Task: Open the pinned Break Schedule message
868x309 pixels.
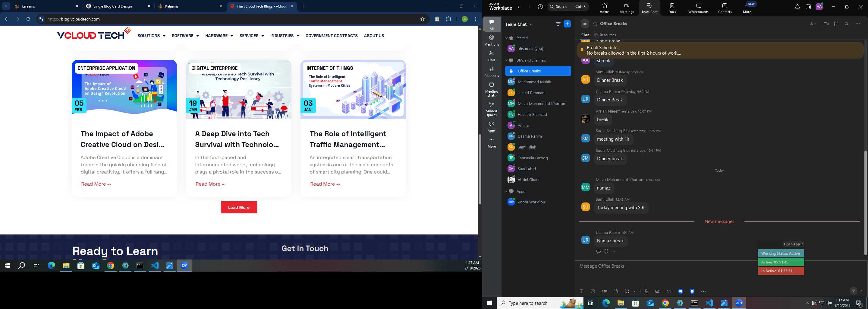Action: (720, 50)
